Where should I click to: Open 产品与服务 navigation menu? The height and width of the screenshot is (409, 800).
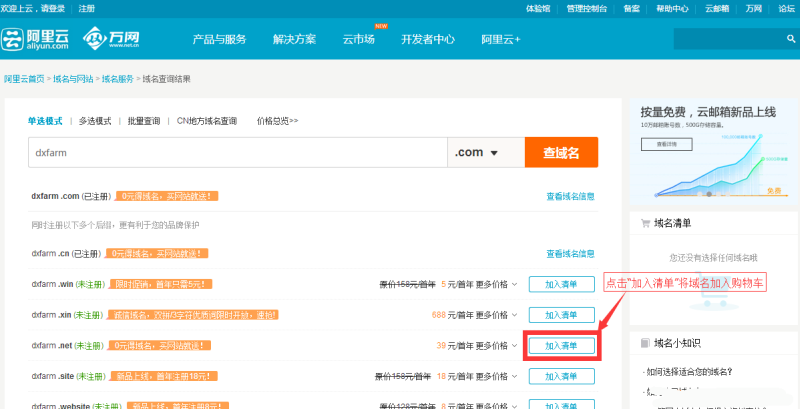pyautogui.click(x=219, y=40)
